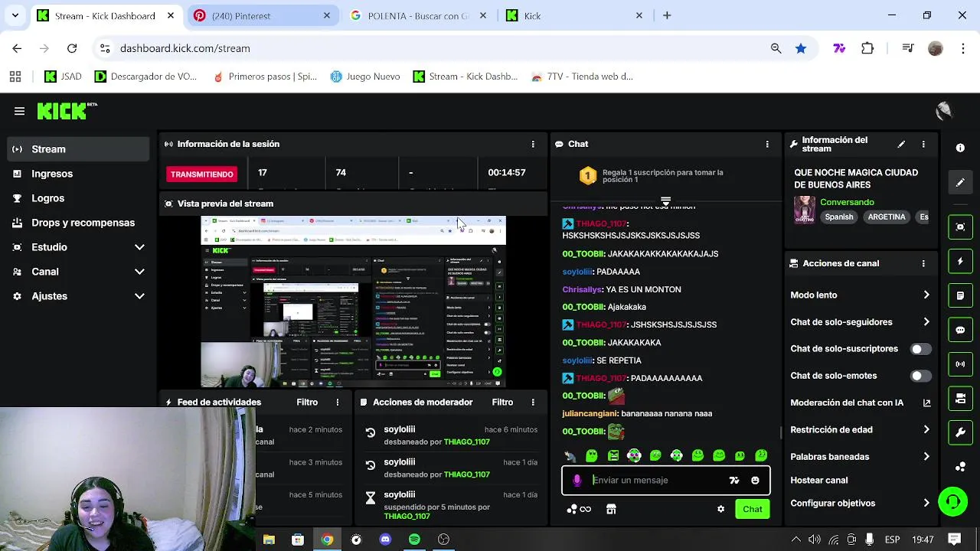Toggle Chat de solo-emotes switch
The width and height of the screenshot is (980, 551).
pos(920,376)
